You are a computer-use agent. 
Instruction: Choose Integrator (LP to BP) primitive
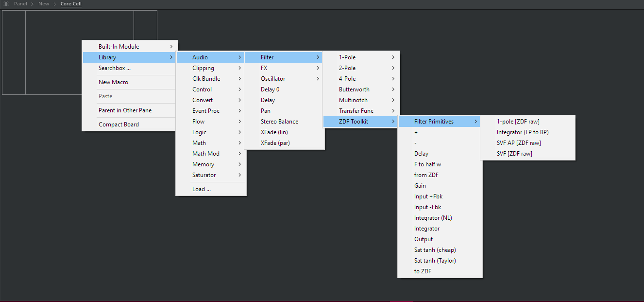click(527, 132)
